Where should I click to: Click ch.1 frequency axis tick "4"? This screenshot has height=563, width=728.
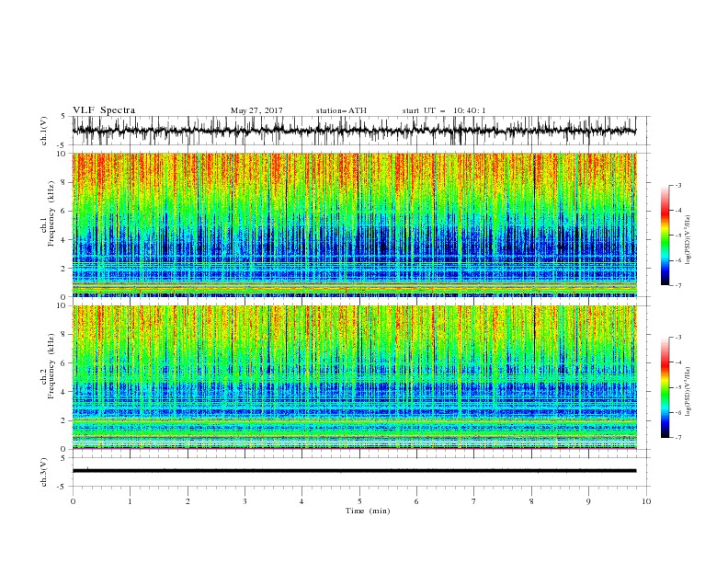(63, 240)
